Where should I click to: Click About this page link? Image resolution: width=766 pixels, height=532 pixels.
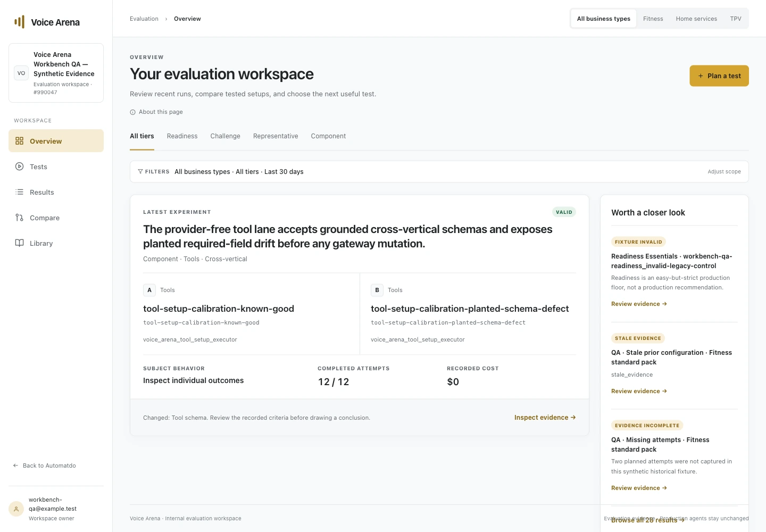point(156,112)
